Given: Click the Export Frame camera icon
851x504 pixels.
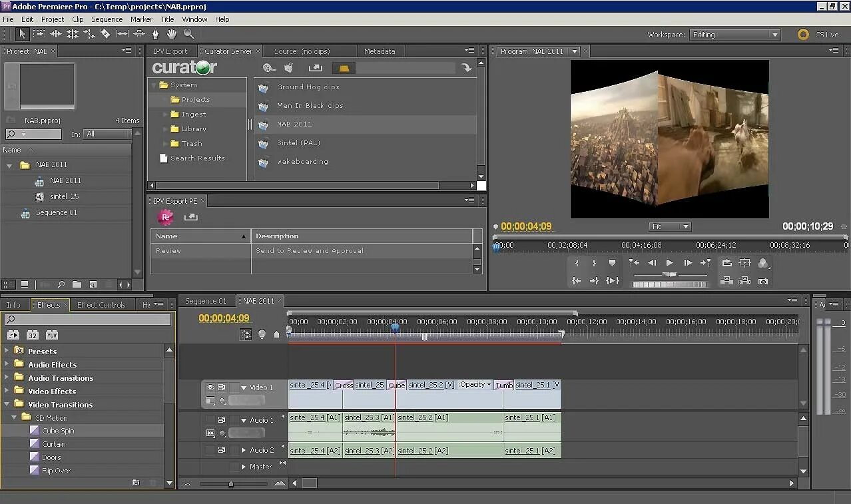Looking at the screenshot, I should [763, 281].
